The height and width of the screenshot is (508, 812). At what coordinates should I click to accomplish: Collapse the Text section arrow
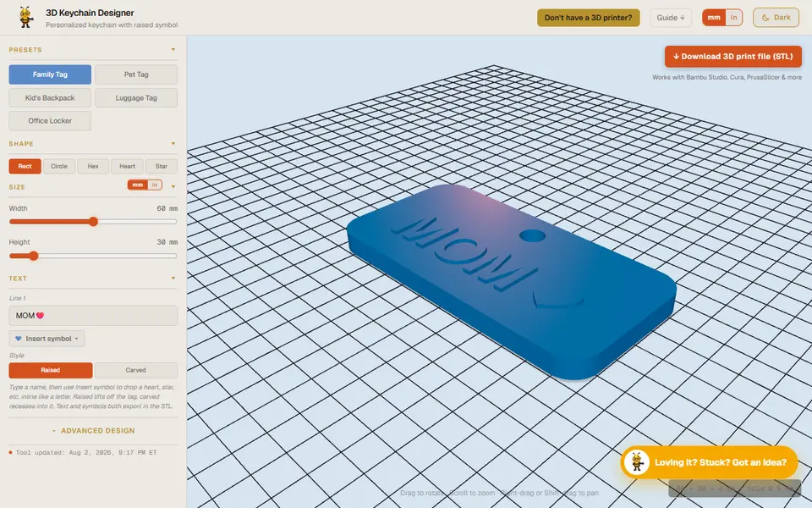click(x=173, y=279)
